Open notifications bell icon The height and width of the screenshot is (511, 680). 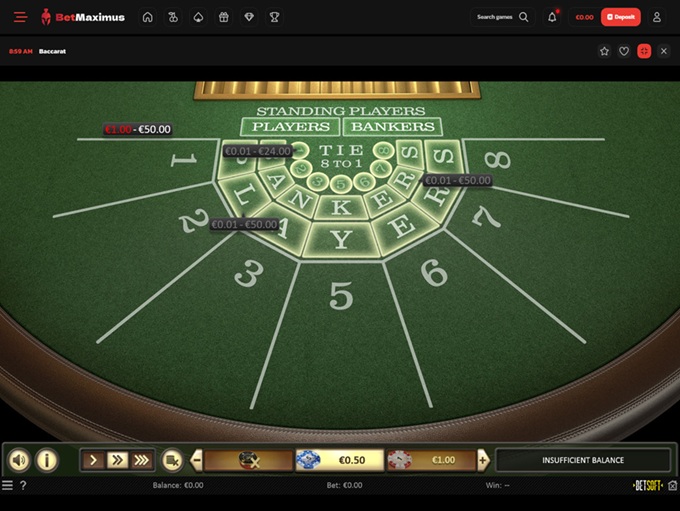[552, 17]
